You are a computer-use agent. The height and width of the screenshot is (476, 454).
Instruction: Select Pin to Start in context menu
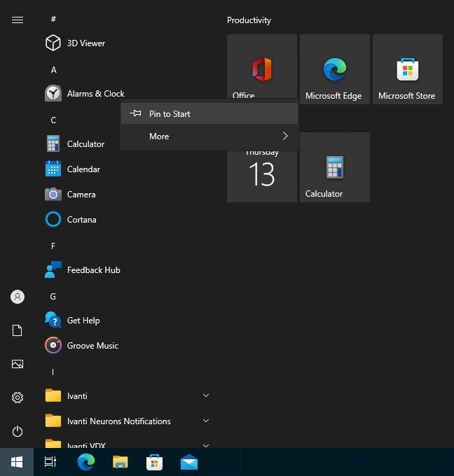point(209,113)
